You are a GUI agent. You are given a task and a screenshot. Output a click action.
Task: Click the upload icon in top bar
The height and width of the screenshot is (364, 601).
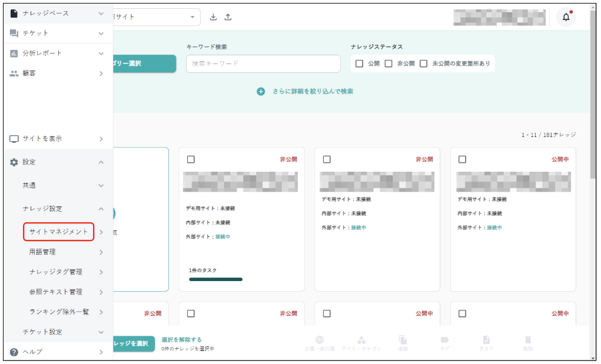[228, 17]
